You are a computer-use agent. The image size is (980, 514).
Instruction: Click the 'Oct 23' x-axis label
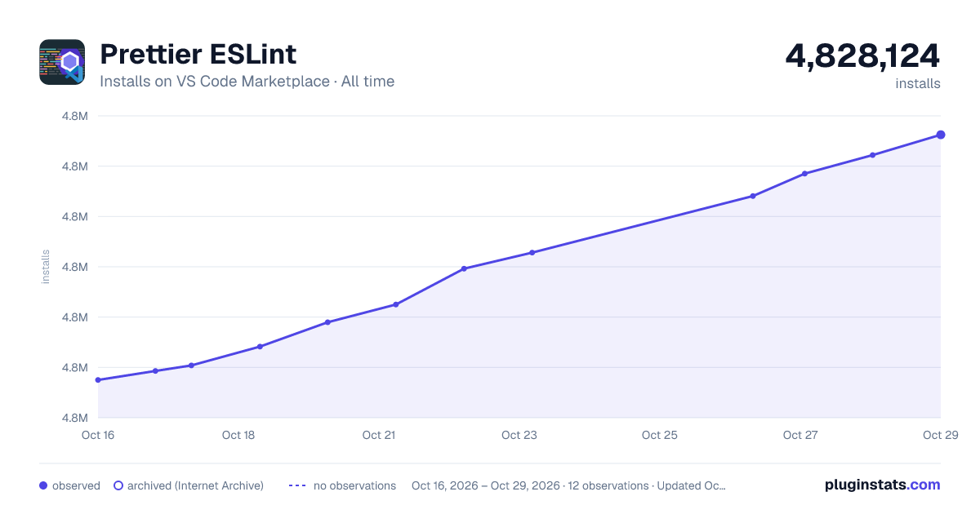(519, 435)
